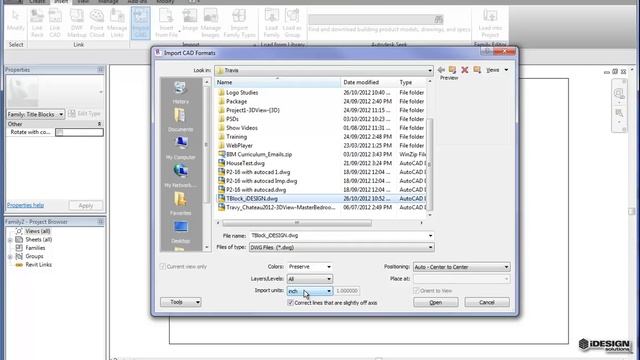Open the Views dropdown in dialog toolbar
Viewport: 640px width, 360px height.
click(x=497, y=70)
